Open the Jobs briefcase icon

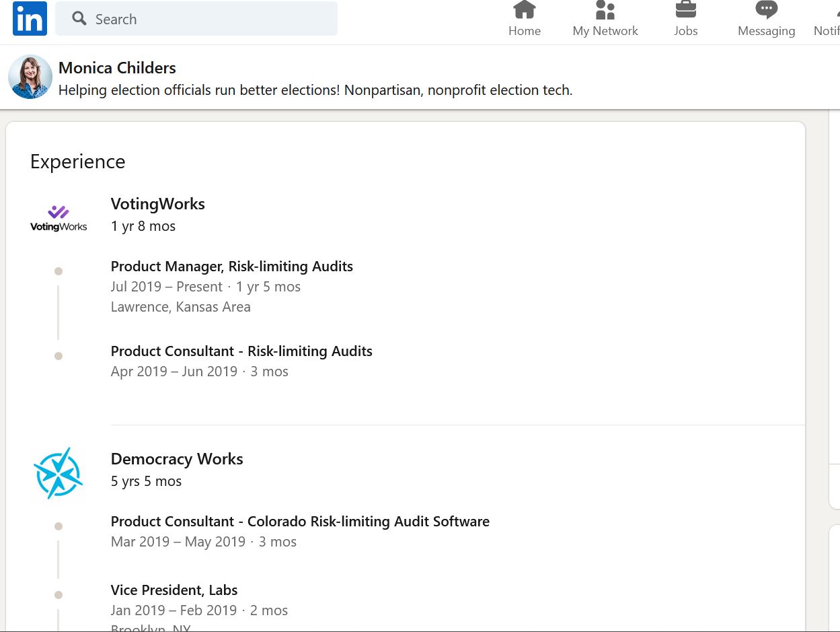(x=685, y=10)
